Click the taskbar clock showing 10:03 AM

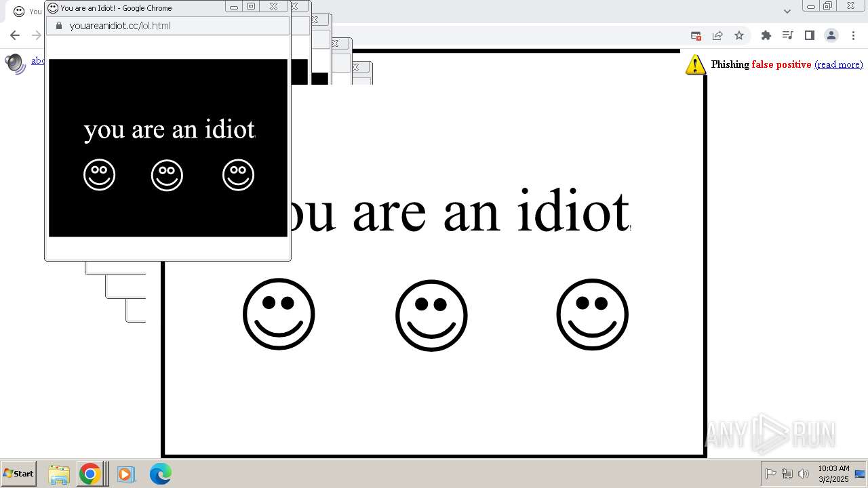[x=833, y=474]
